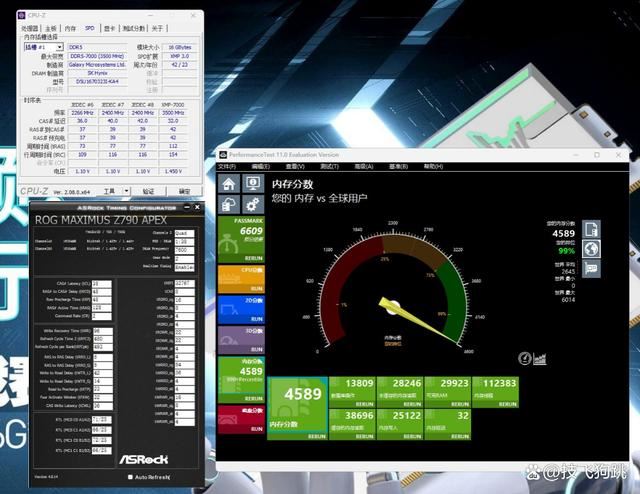Expand the 工具 tools dropdown arrow in CPU-Z

[x=125, y=191]
